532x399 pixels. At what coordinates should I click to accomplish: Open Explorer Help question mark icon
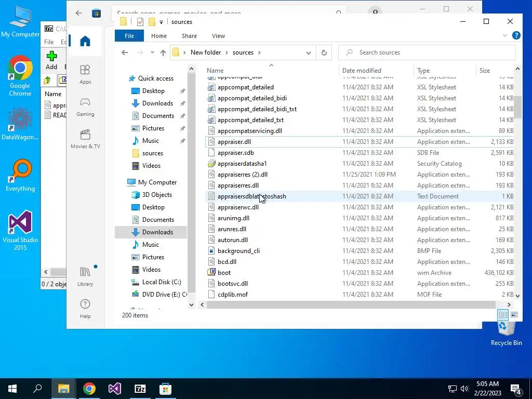tap(516, 35)
